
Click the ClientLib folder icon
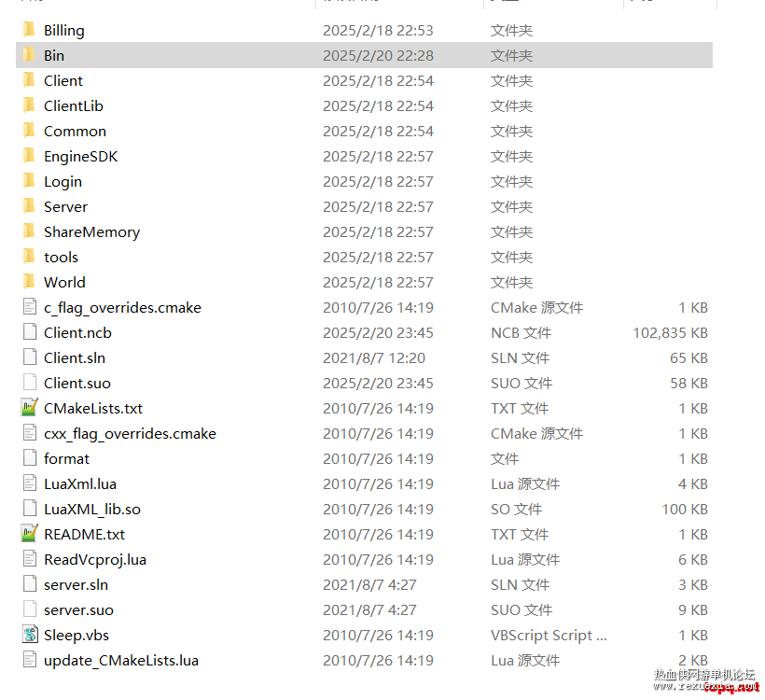point(29,105)
